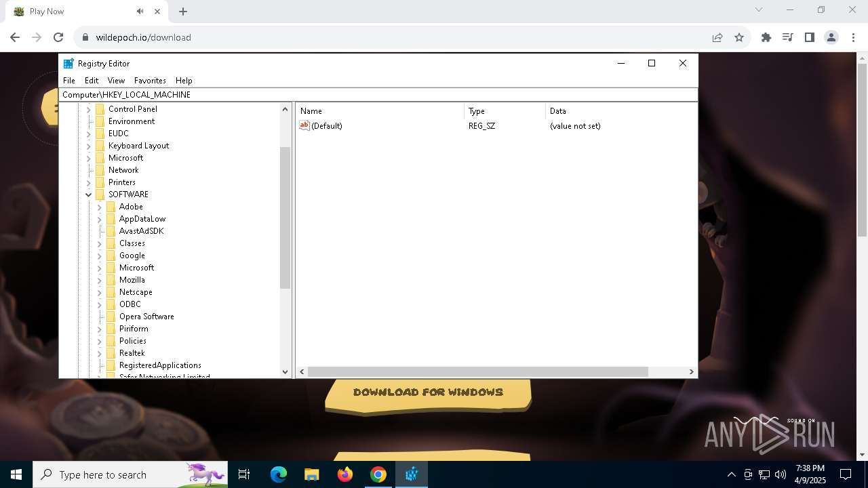868x488 pixels.
Task: Expand the Google key
Action: coord(99,256)
